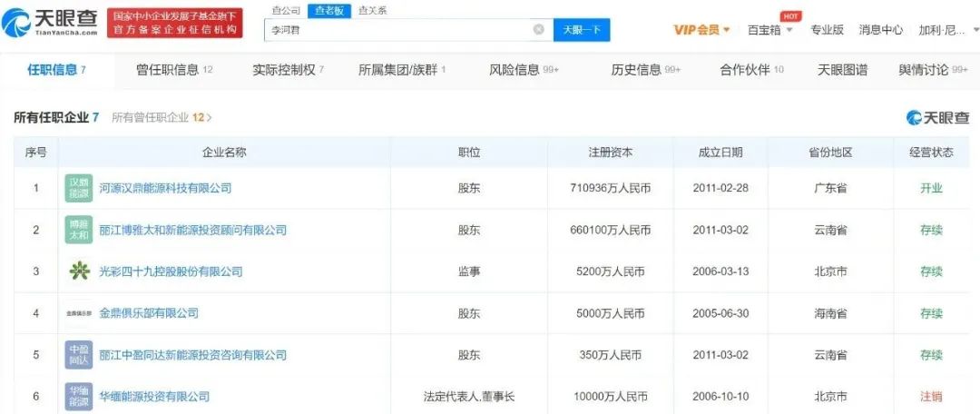Open the 华缅能源 company logo

click(79, 397)
